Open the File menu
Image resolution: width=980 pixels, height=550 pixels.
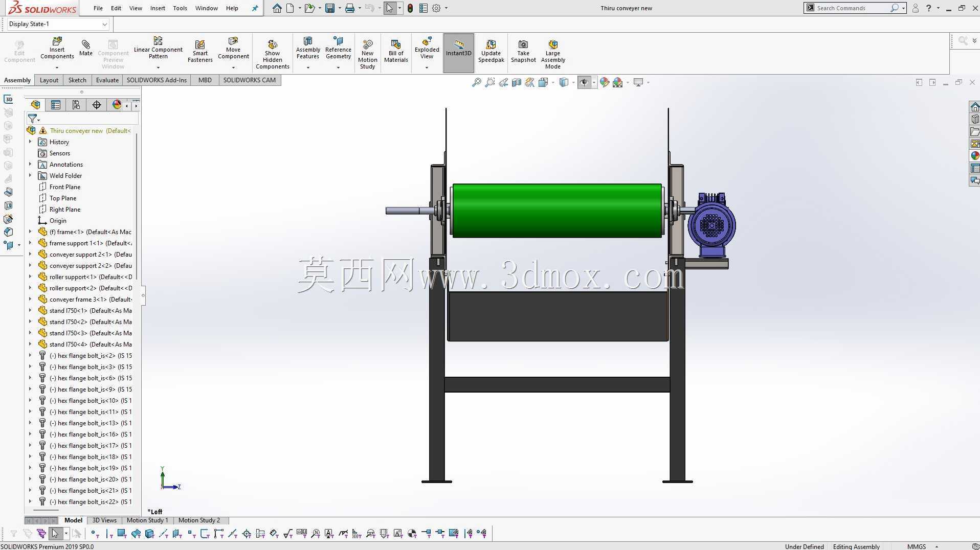(x=98, y=8)
